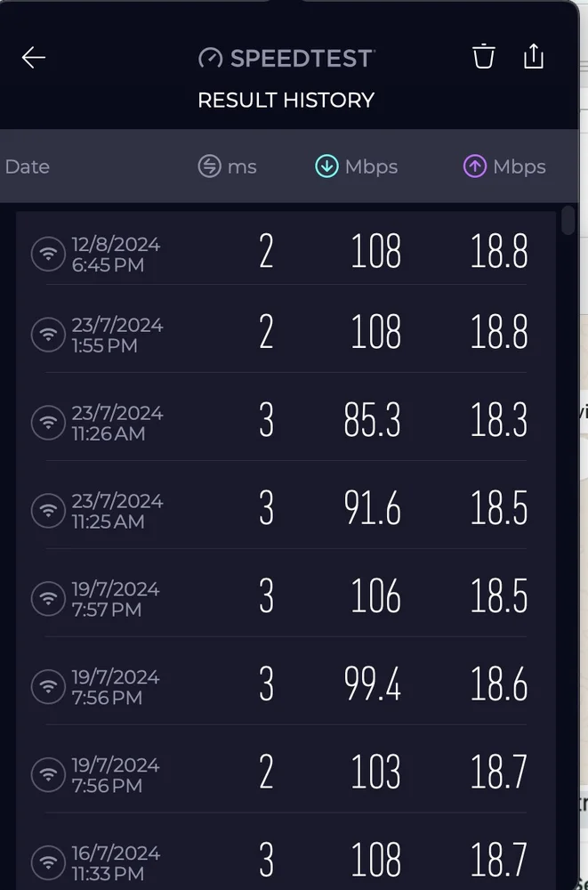The image size is (588, 890).
Task: Tap the wifi icon on the 16/7/2024 result
Action: point(49,862)
